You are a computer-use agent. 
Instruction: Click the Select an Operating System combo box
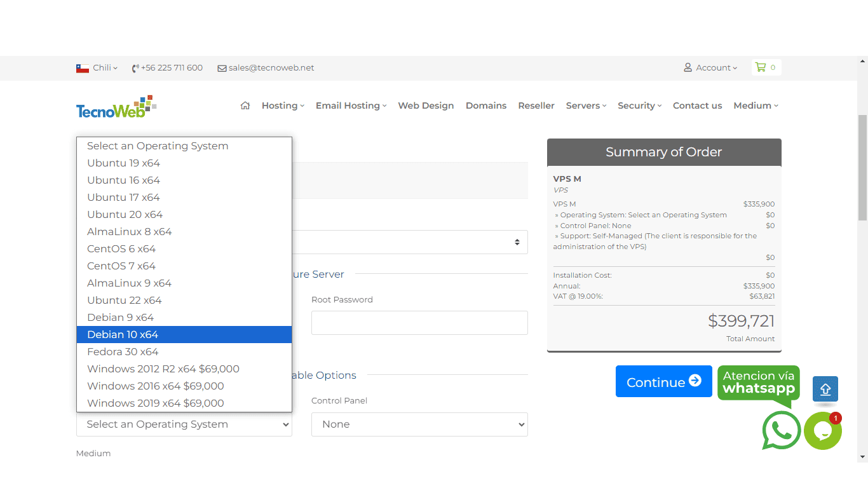(x=184, y=424)
